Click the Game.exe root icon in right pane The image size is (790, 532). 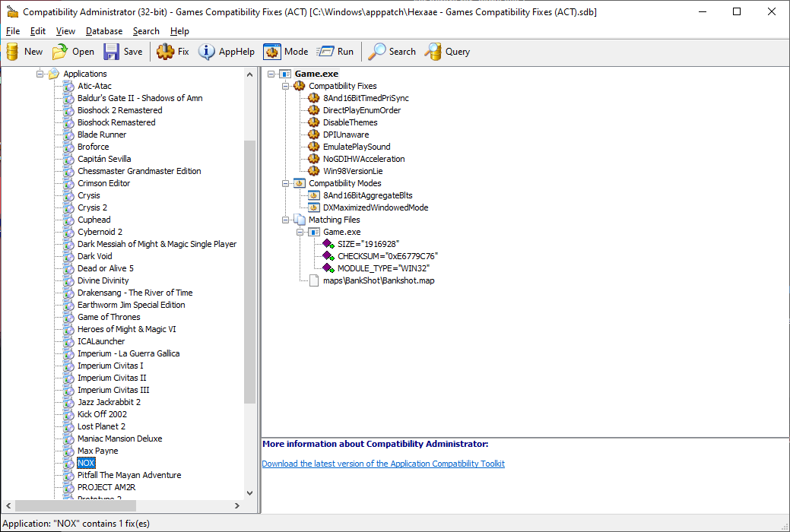tap(285, 74)
